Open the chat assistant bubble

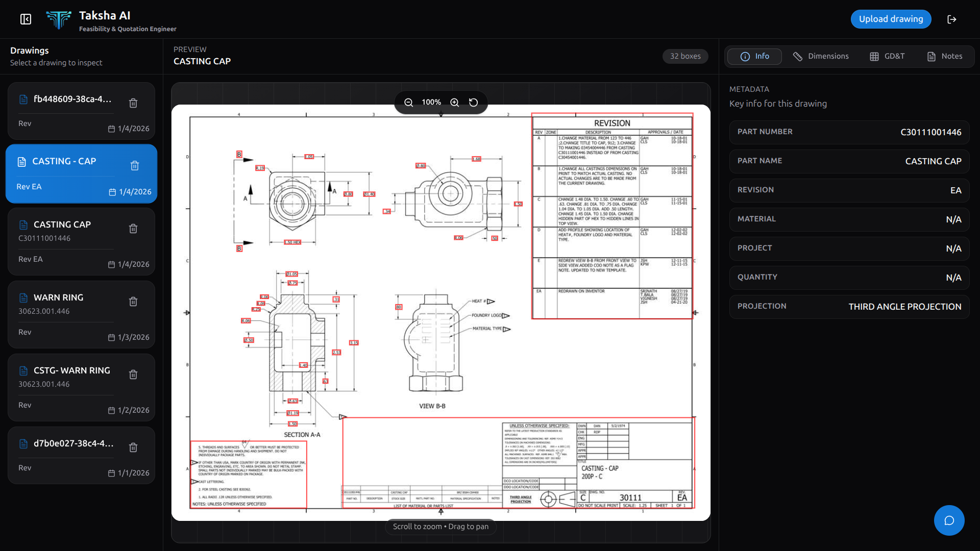click(x=949, y=520)
